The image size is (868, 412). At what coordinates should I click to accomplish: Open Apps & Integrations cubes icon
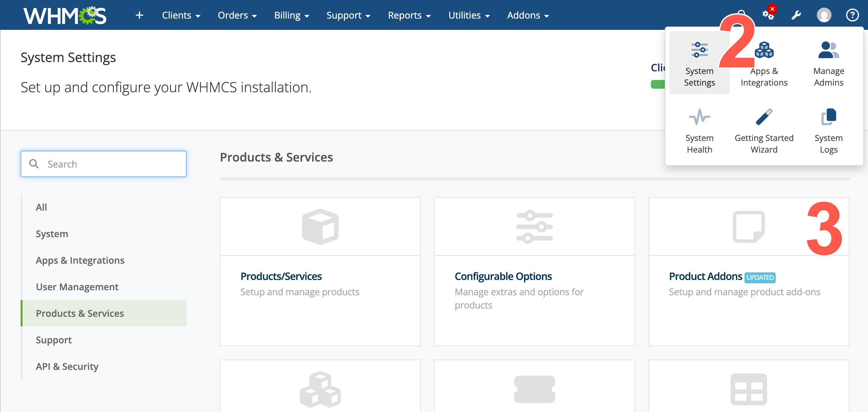pos(764,50)
